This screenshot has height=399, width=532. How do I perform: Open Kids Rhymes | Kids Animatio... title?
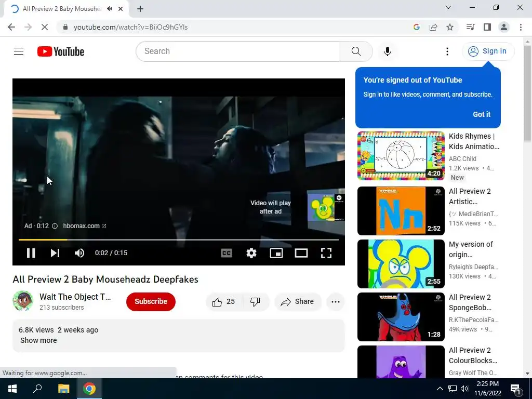(474, 141)
